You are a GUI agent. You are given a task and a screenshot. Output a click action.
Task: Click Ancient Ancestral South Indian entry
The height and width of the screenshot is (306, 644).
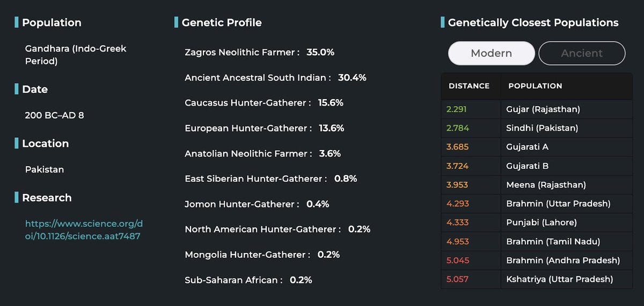pyautogui.click(x=258, y=78)
